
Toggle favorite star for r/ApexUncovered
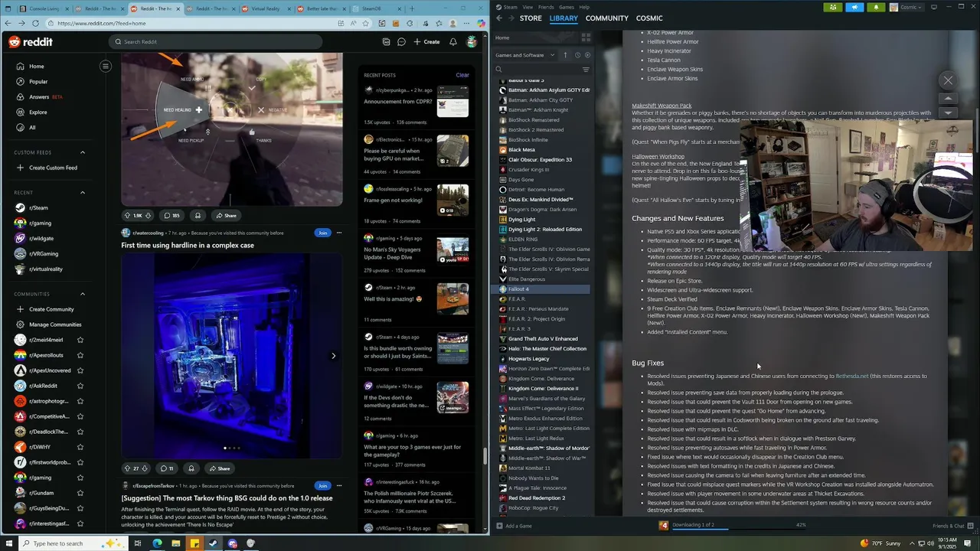pyautogui.click(x=80, y=370)
